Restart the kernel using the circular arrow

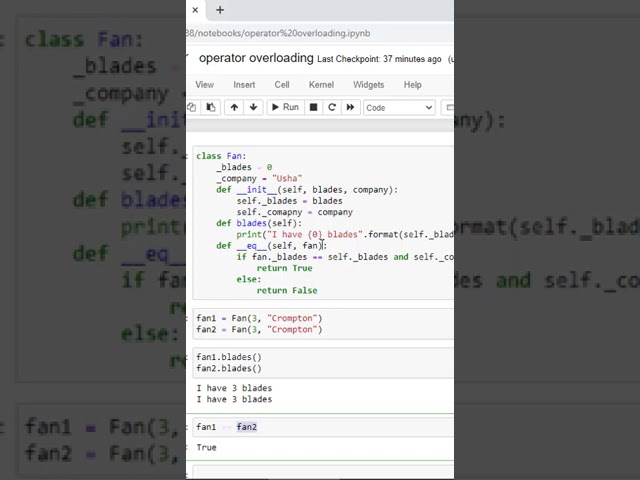point(332,107)
